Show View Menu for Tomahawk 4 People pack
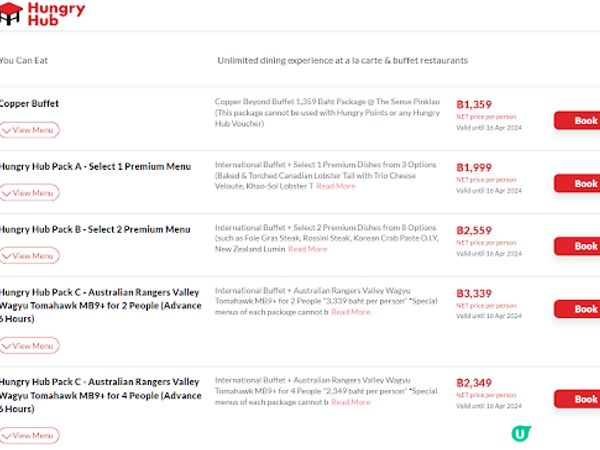The height and width of the screenshot is (450, 600). pyautogui.click(x=30, y=436)
